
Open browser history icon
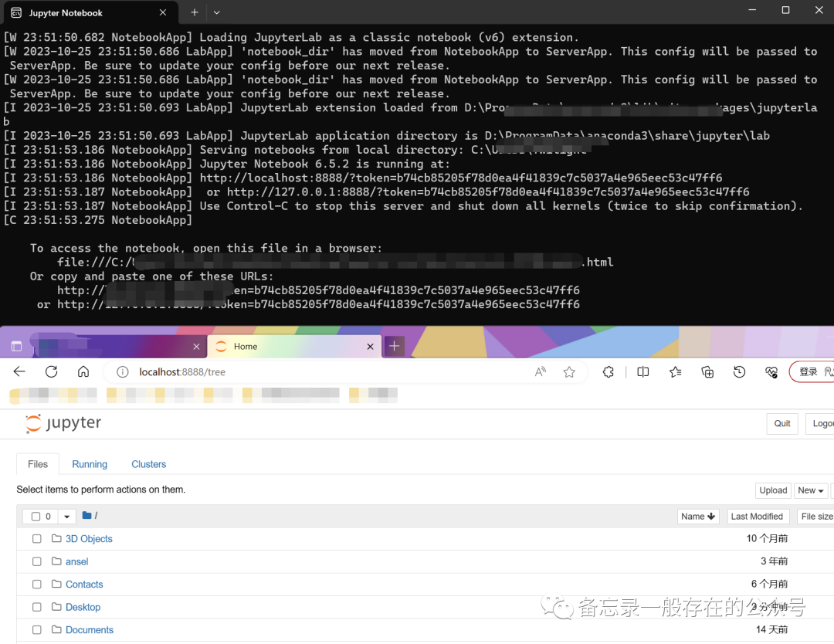(739, 371)
